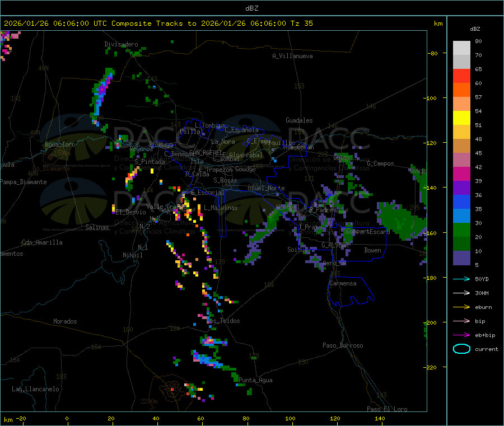Select the light blue swatch between 35 and 30
Viewport: 504px width, 426px height.
461,216
